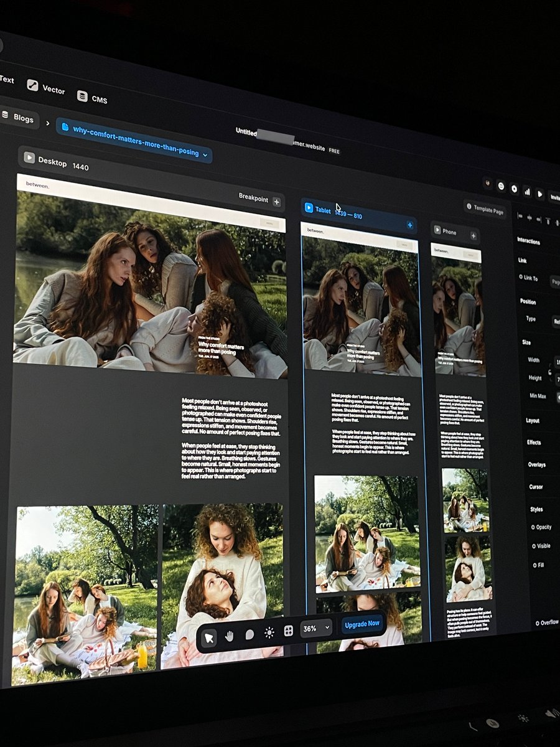Open the CMS menu
Image resolution: width=560 pixels, height=747 pixels.
point(92,98)
